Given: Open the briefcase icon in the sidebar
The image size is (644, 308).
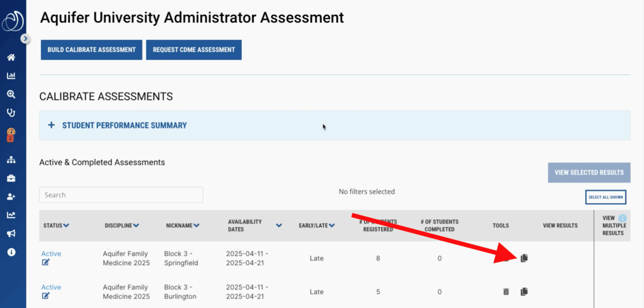Looking at the screenshot, I should coord(11,178).
